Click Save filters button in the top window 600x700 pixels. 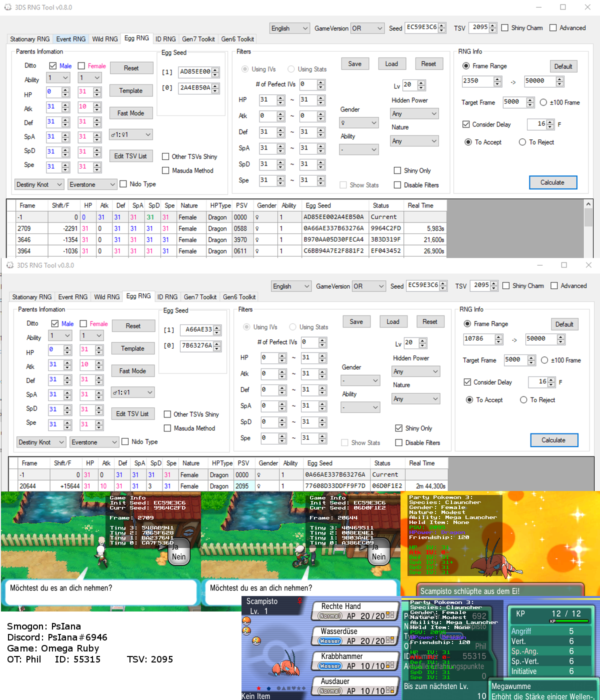[x=355, y=64]
